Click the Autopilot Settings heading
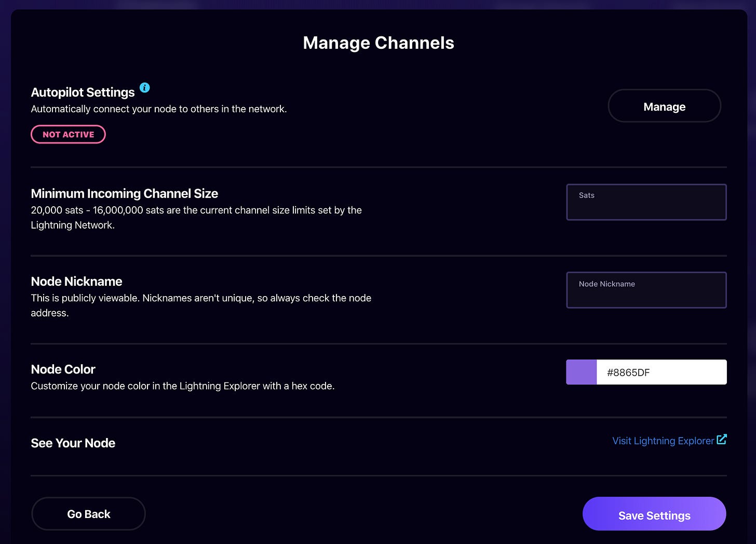 pos(83,92)
